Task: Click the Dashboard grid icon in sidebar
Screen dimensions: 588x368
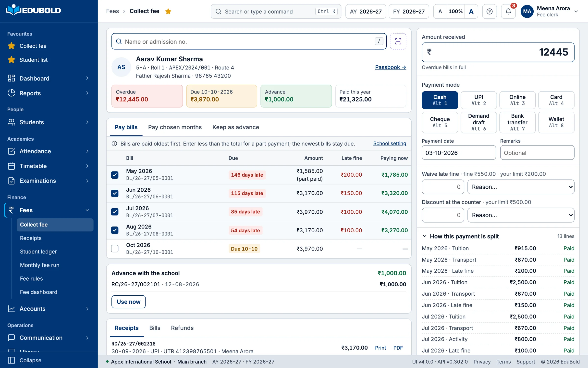Action: (x=11, y=78)
